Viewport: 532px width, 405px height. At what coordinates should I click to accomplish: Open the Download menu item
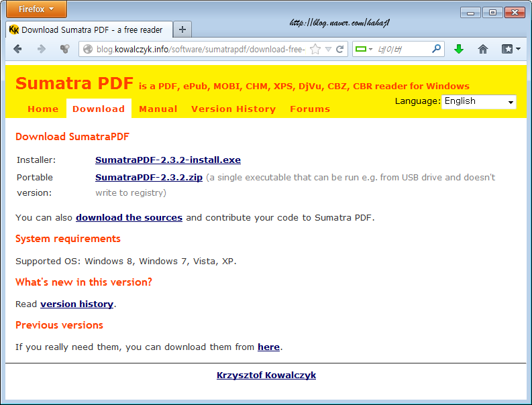coord(99,109)
